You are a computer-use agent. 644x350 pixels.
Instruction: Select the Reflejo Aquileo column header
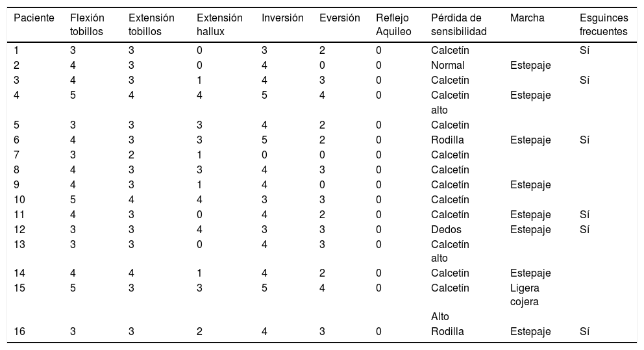coord(393,25)
